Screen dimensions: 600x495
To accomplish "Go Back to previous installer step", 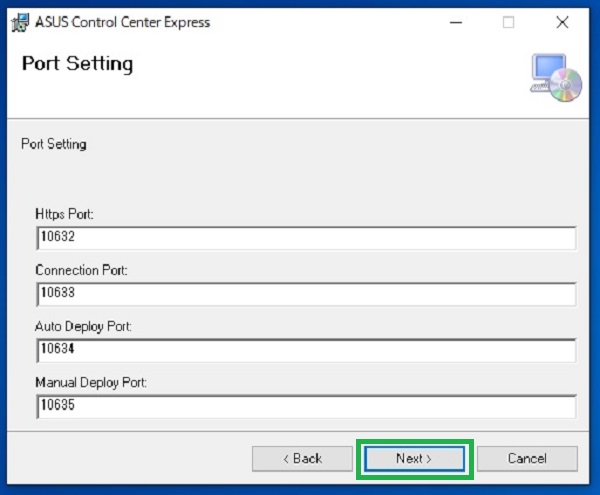I will pyautogui.click(x=302, y=458).
